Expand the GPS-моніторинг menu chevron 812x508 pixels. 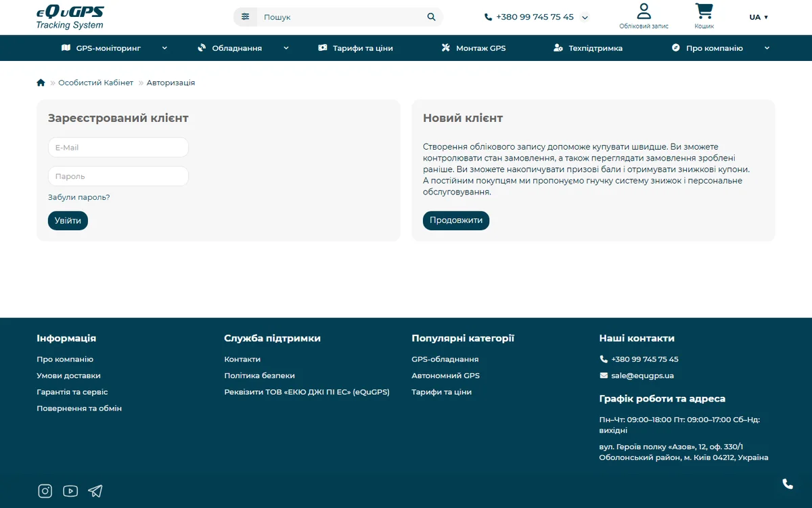coord(164,48)
